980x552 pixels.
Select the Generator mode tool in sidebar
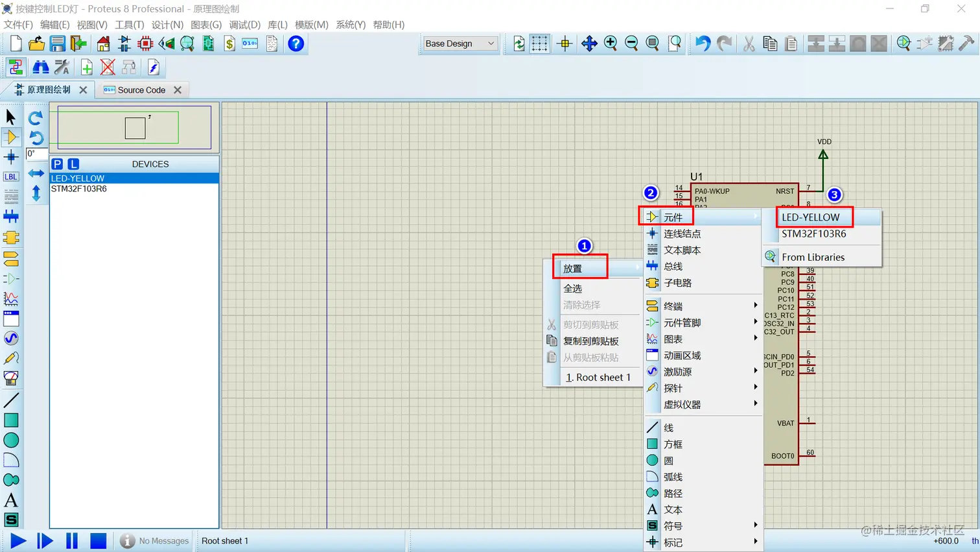11,338
